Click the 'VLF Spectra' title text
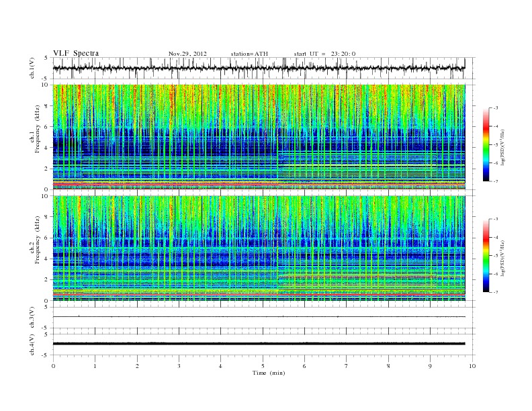 (x=76, y=53)
